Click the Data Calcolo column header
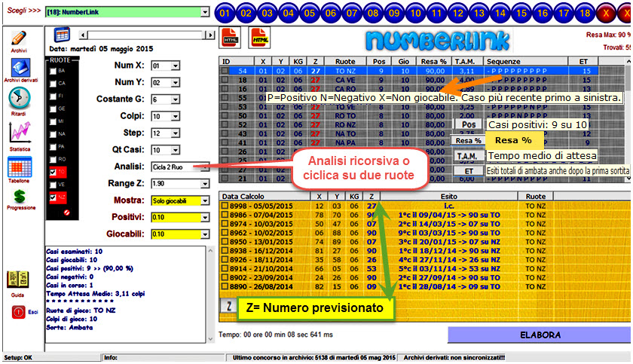 (x=265, y=197)
